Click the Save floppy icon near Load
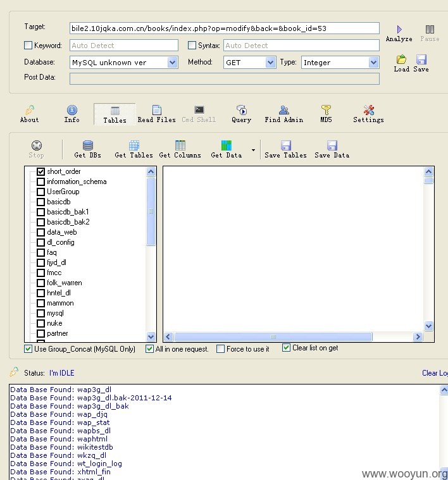The height and width of the screenshot is (480, 448). coord(421,59)
